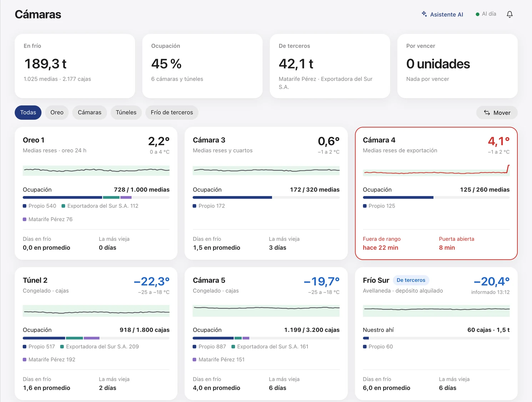Image resolution: width=532 pixels, height=402 pixels.
Task: Click the Cámara 4 temperature chart
Action: click(x=436, y=170)
